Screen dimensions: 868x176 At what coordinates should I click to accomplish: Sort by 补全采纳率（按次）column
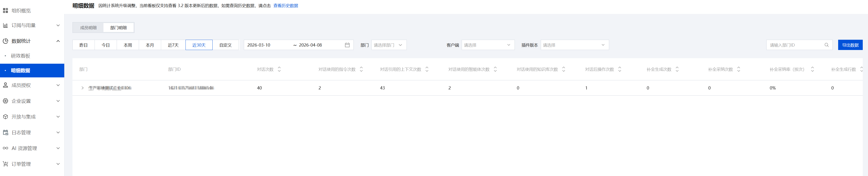click(x=812, y=69)
